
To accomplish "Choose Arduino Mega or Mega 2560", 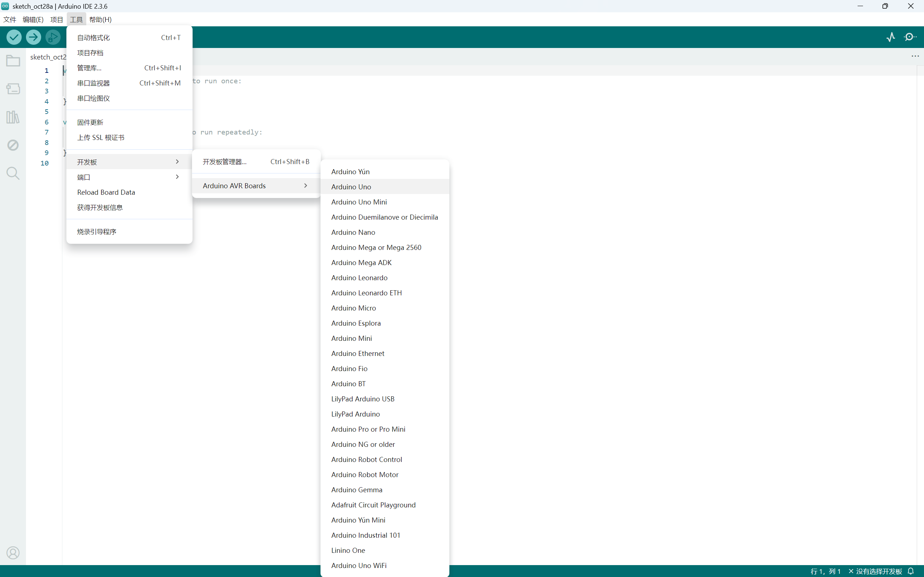I will [376, 247].
